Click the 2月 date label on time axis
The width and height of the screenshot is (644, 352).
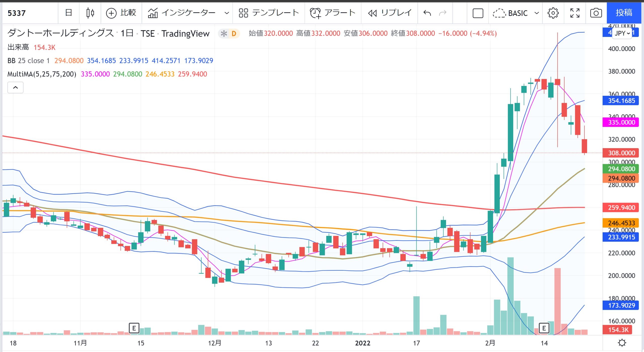[x=490, y=343]
